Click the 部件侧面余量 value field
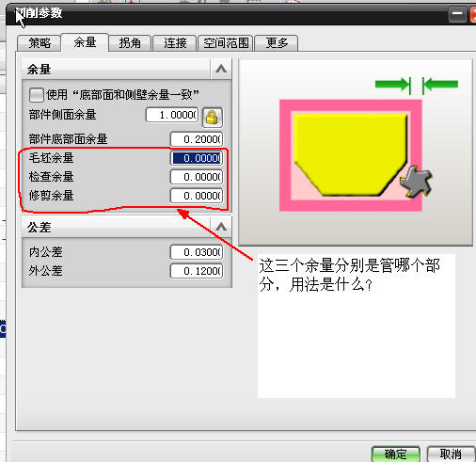Screen dimensions: 476x462 pyautogui.click(x=172, y=115)
